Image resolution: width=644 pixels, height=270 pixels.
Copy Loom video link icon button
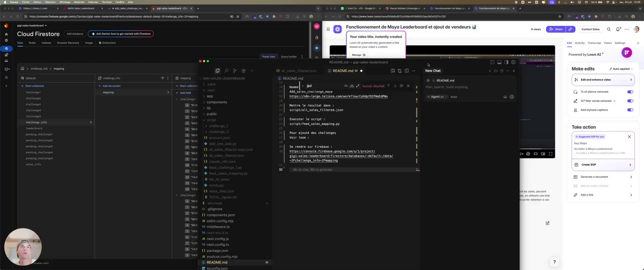pos(570,29)
